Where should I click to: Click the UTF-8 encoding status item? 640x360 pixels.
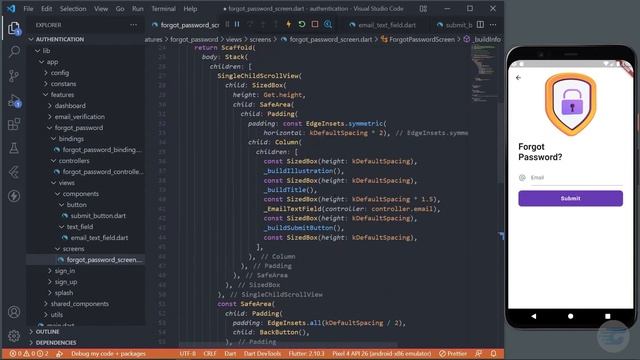point(187,353)
